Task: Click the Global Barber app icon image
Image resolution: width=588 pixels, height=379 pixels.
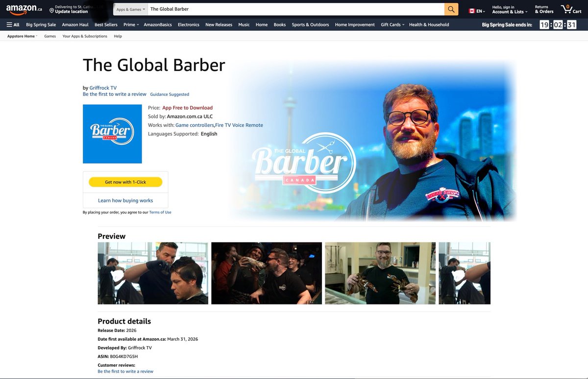Action: pyautogui.click(x=112, y=134)
